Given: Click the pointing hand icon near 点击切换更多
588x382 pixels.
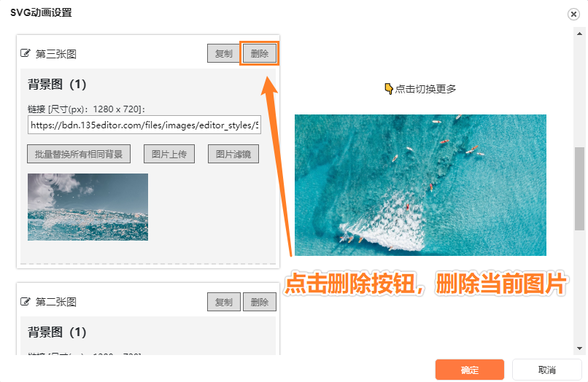Looking at the screenshot, I should pos(389,89).
